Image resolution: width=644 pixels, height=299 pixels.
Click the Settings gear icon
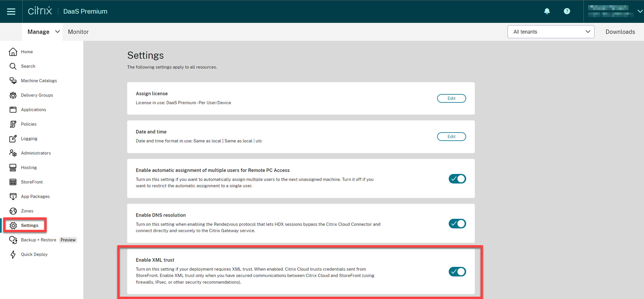pos(13,226)
